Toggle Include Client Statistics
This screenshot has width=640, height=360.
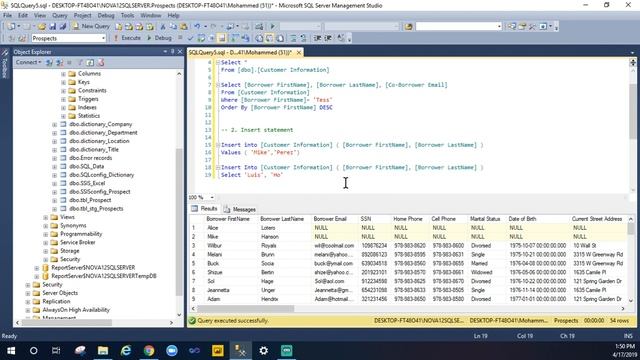pyautogui.click(x=245, y=38)
